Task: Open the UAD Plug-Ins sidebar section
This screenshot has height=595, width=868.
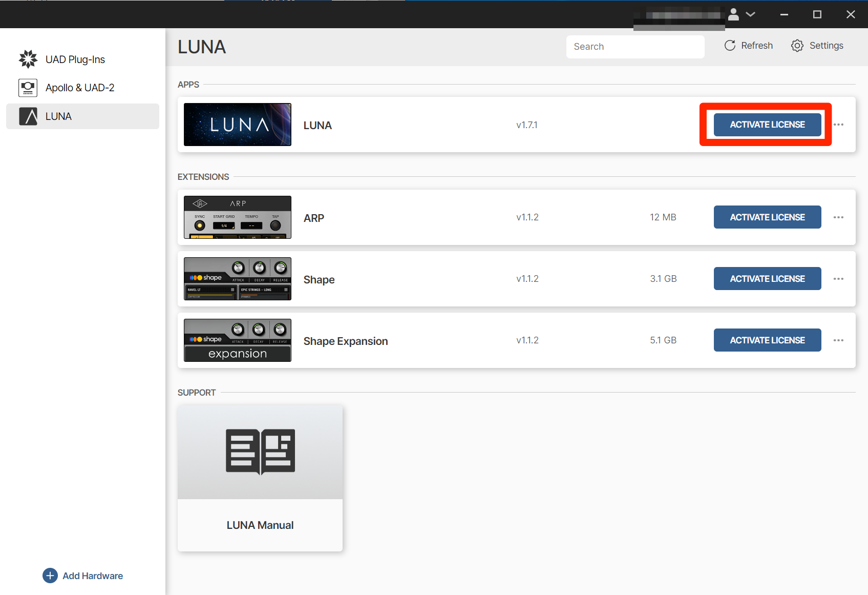Action: (x=82, y=59)
